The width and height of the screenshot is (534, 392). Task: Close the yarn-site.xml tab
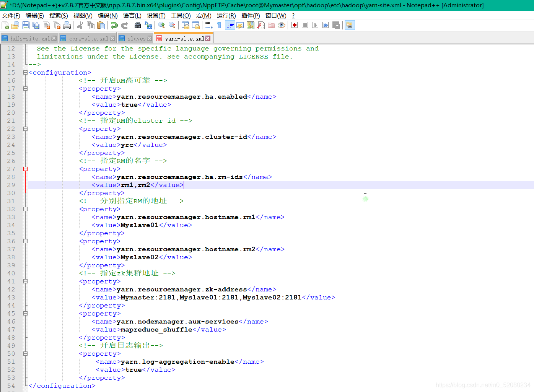coord(208,38)
